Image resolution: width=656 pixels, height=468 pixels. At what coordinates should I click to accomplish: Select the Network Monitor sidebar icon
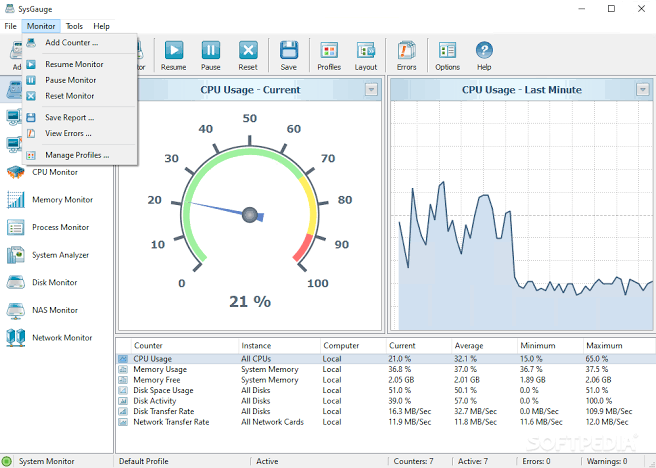tap(16, 338)
